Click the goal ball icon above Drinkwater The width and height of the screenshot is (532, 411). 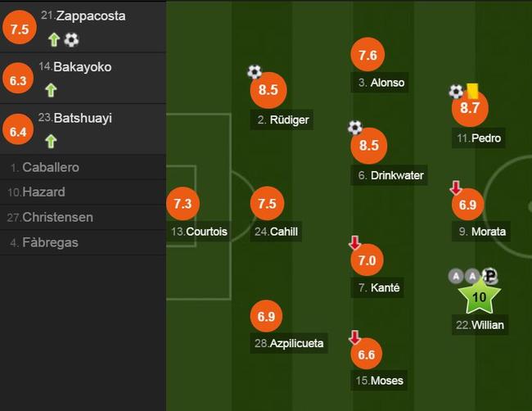click(355, 128)
